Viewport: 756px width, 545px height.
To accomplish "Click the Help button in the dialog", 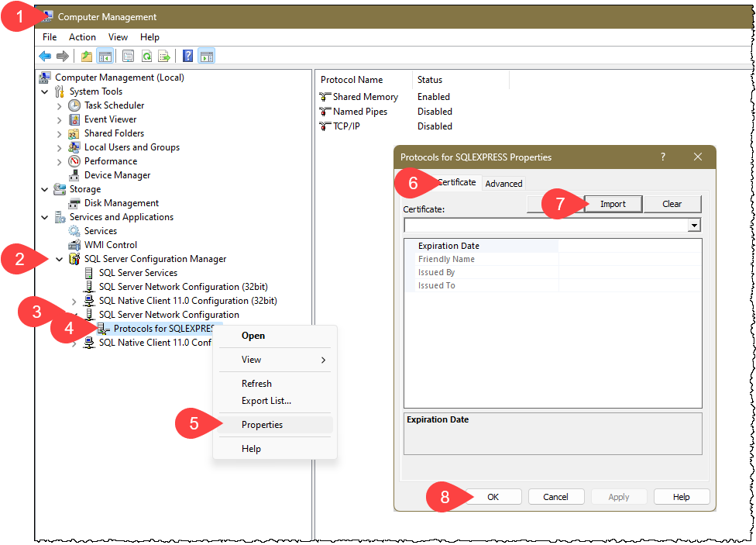I will (x=682, y=497).
